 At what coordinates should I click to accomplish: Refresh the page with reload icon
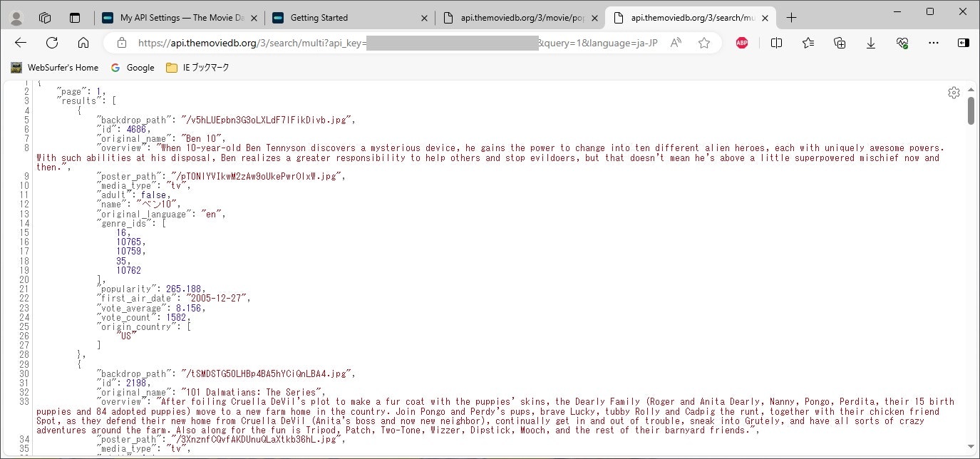click(52, 43)
